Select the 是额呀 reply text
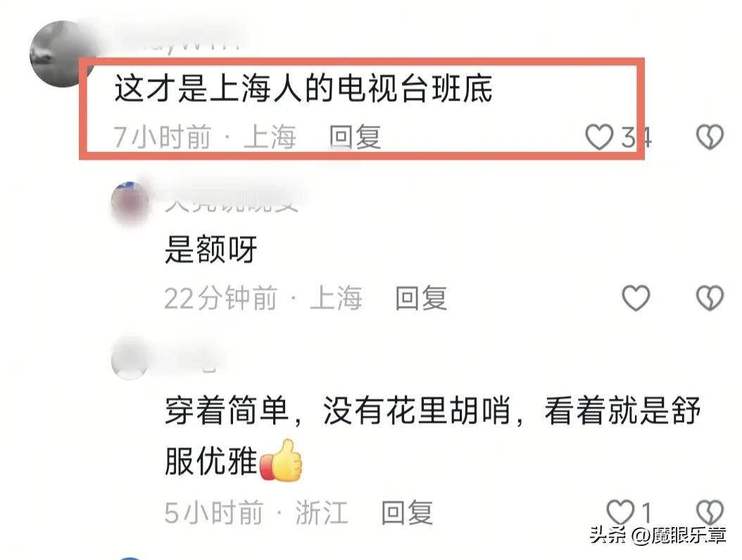 coord(211,249)
